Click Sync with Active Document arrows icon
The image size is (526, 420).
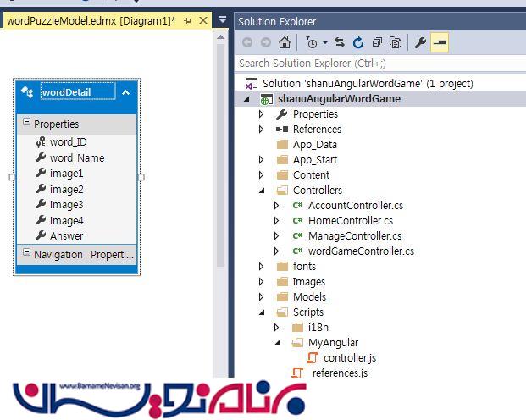click(340, 42)
